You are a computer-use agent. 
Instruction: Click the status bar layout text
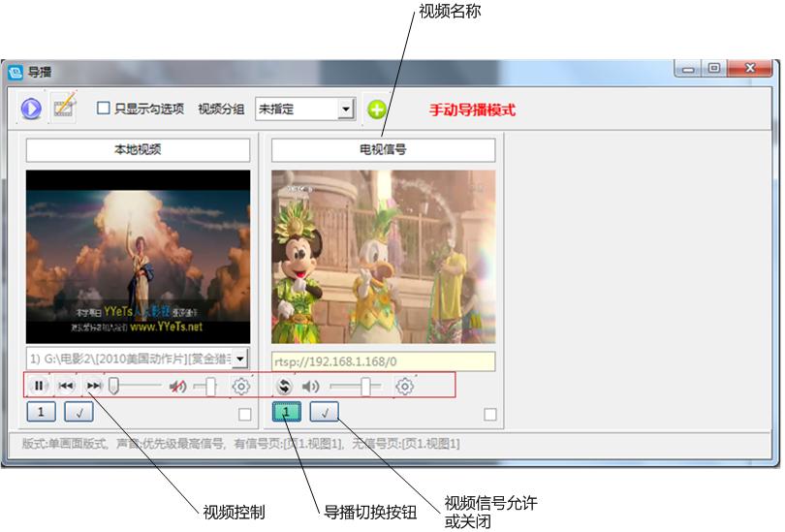[240, 443]
